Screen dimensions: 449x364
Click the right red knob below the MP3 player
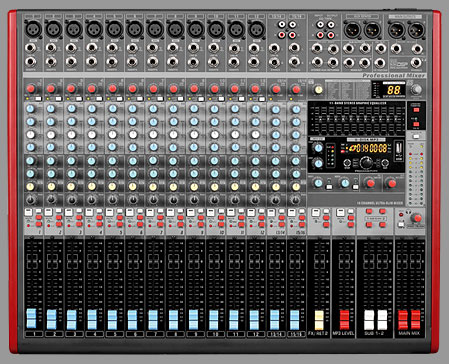[x=392, y=183]
